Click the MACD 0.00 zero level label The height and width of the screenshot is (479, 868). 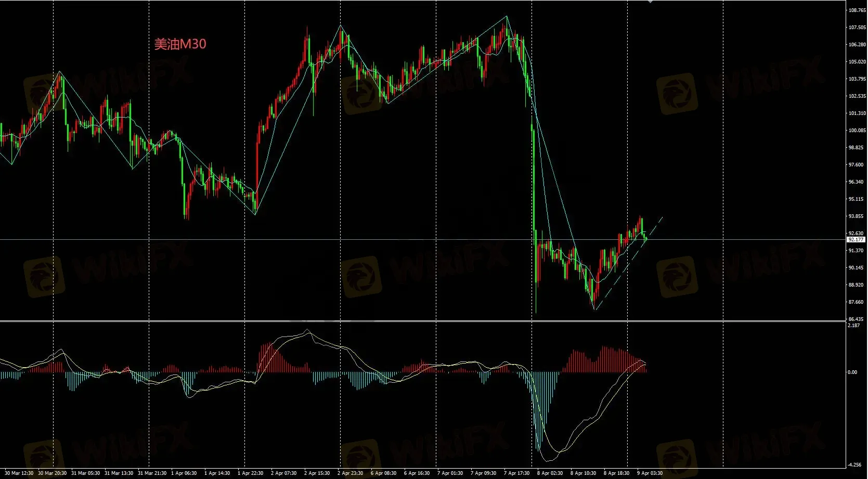pyautogui.click(x=852, y=372)
